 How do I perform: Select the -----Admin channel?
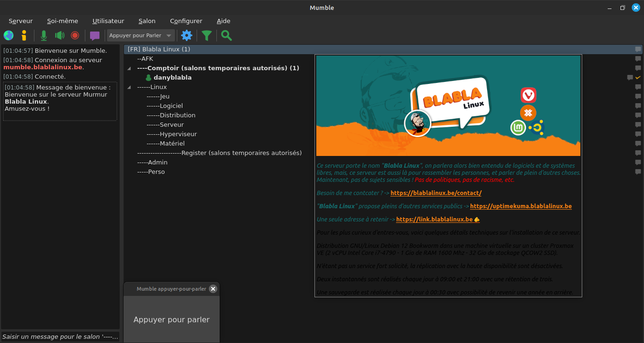coord(152,162)
